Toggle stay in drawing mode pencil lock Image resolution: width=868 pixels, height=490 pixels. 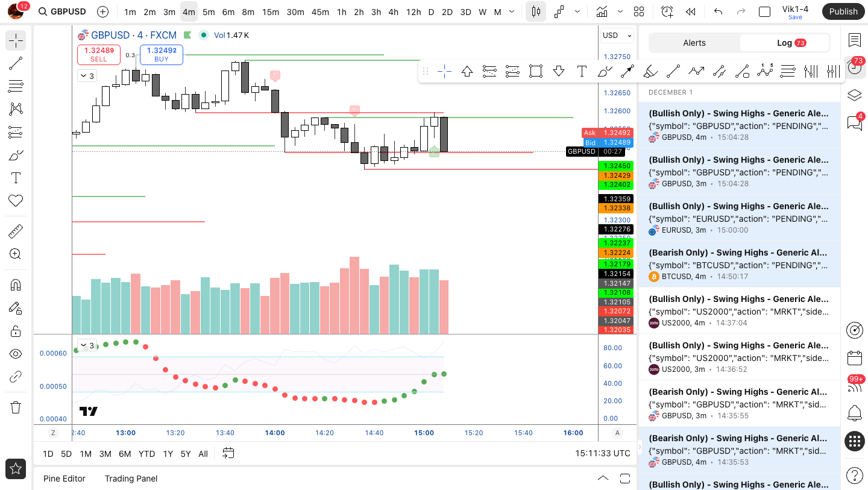coord(16,308)
